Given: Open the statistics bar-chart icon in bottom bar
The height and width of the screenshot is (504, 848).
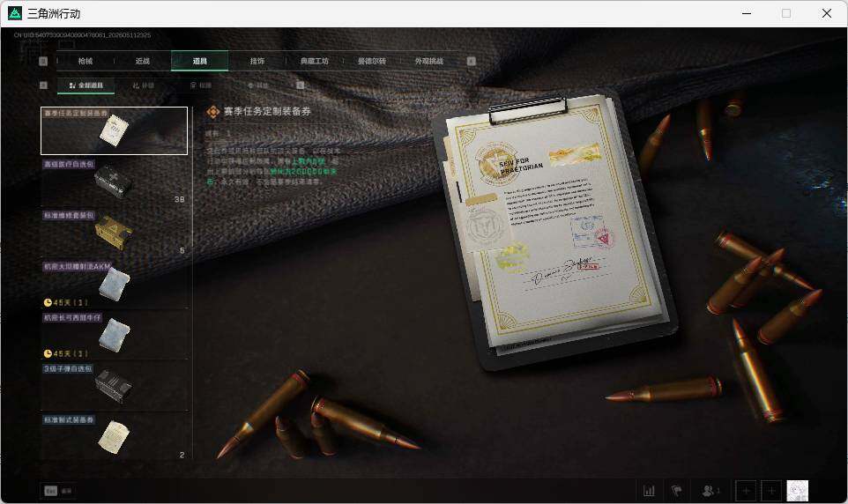Looking at the screenshot, I should tap(649, 491).
